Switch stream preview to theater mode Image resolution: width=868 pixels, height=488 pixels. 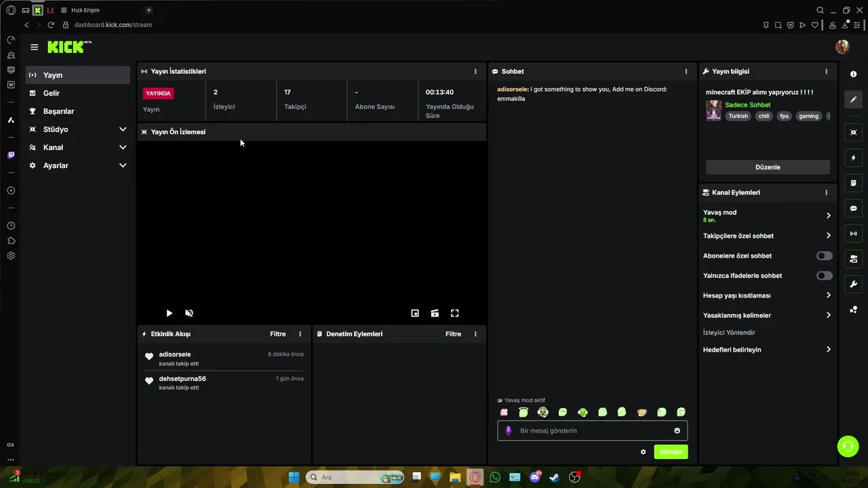click(x=435, y=313)
